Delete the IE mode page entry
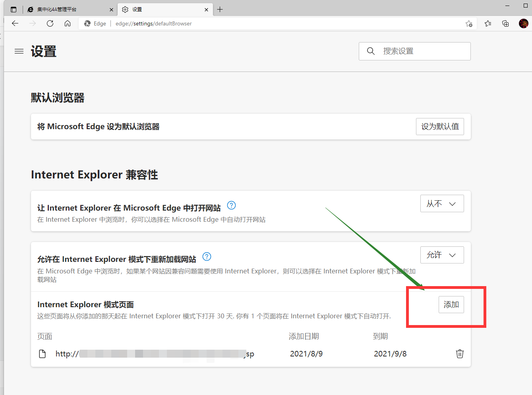The width and height of the screenshot is (532, 395). 460,354
